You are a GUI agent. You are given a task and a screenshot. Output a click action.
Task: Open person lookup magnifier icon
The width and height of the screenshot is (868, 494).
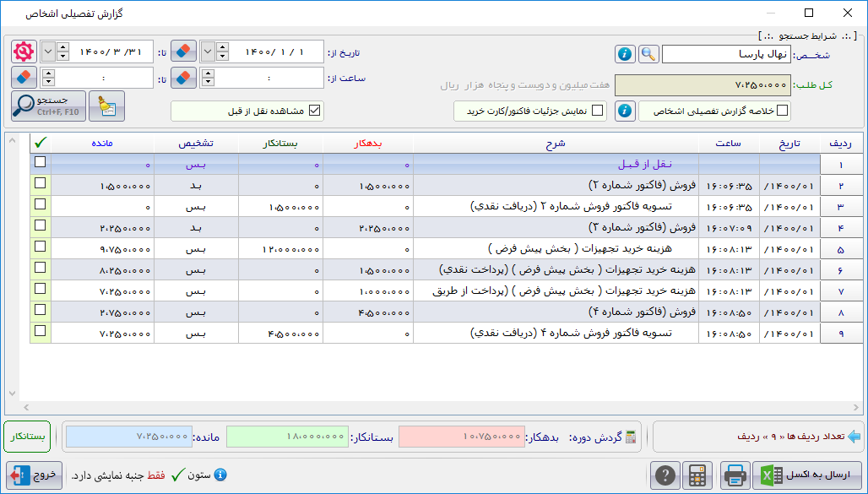648,54
